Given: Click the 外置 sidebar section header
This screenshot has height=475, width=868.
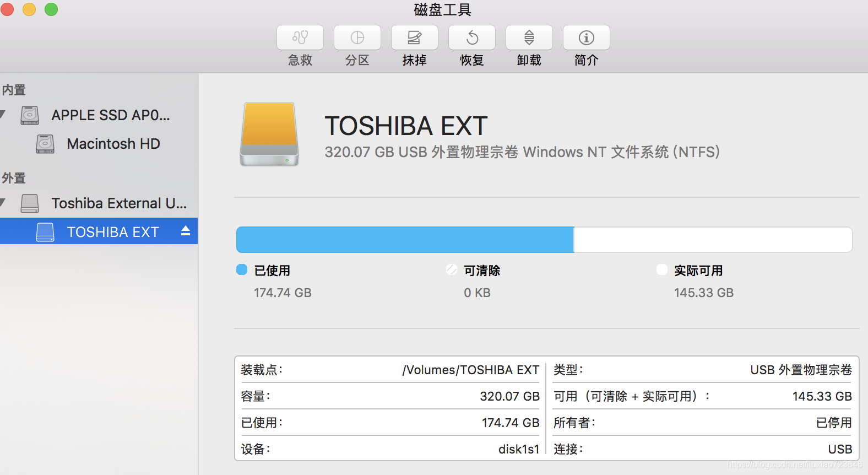Looking at the screenshot, I should click(14, 178).
